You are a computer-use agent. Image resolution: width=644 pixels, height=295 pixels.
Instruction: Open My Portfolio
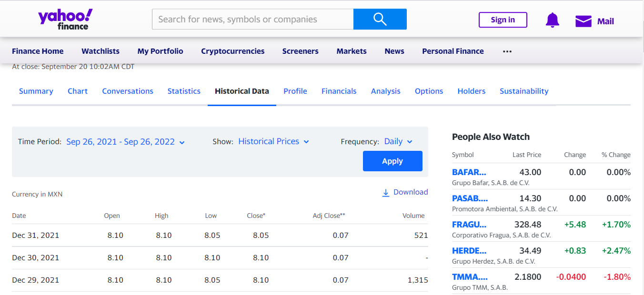[161, 51]
